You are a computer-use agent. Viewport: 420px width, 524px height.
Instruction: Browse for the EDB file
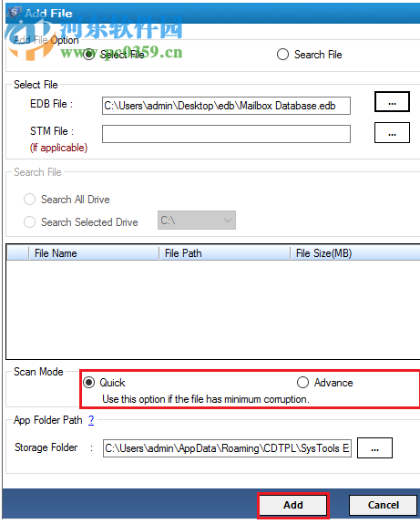(x=392, y=102)
